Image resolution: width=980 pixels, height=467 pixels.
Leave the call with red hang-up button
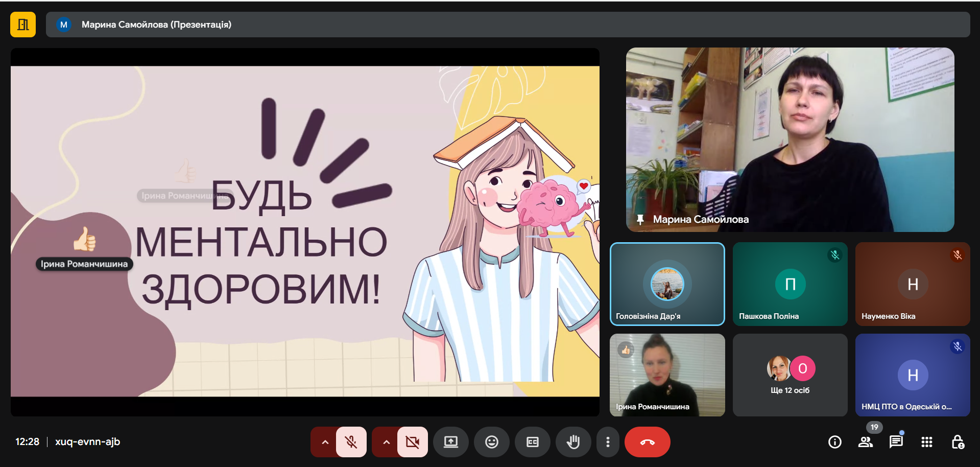[x=647, y=442]
